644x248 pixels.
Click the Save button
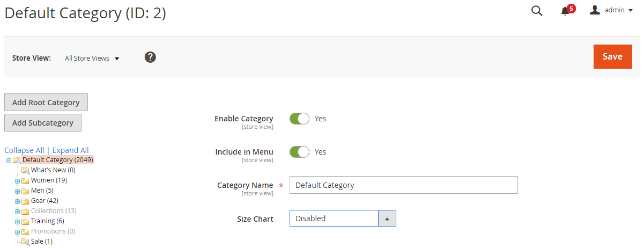tap(612, 56)
